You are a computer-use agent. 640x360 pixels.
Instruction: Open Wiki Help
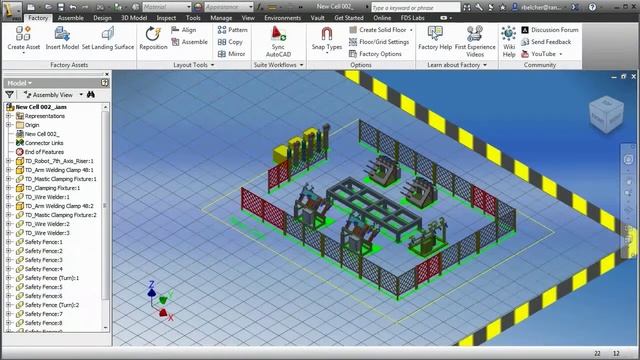[509, 41]
